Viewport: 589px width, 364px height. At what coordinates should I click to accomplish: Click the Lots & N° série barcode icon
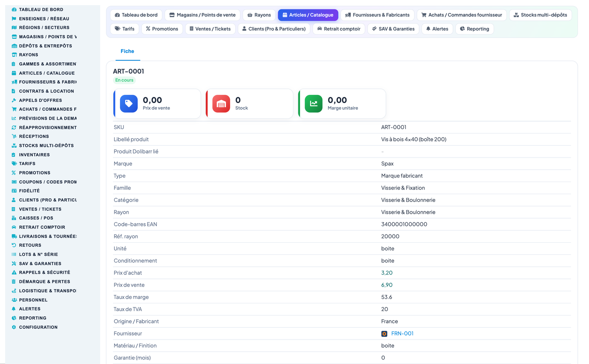(14, 254)
